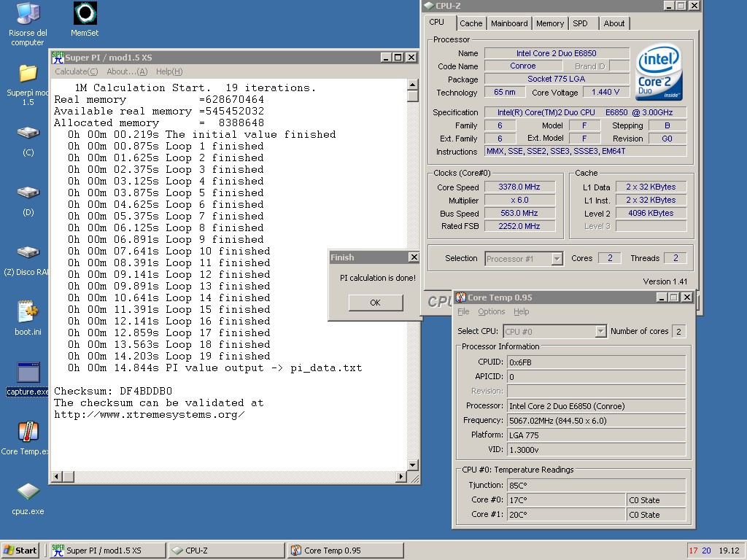Click the Tjunction 85C° field
Image resolution: width=747 pixels, height=560 pixels.
597,486
